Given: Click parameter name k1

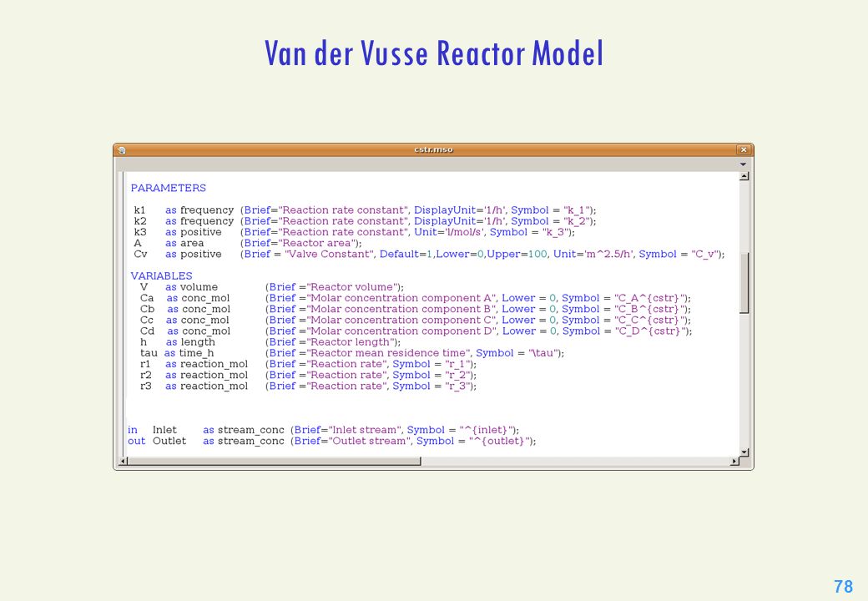Looking at the screenshot, I should 139,210.
